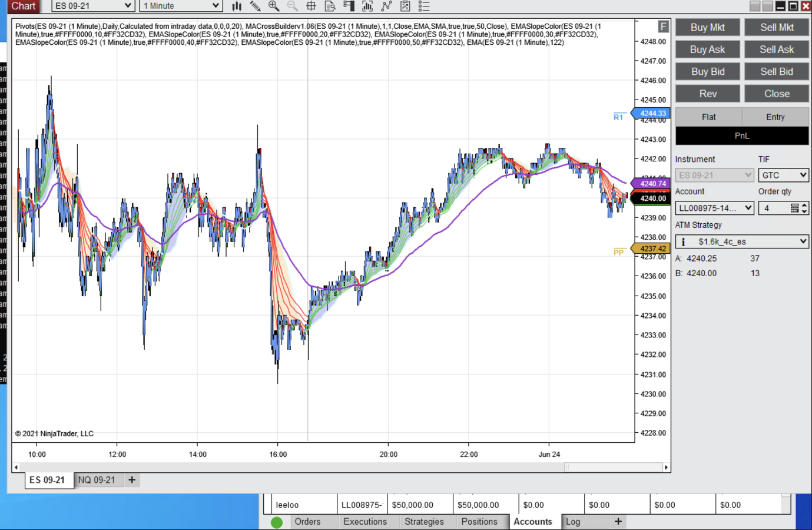812x530 pixels.
Task: Decrease order qty with down stepper
Action: [804, 211]
